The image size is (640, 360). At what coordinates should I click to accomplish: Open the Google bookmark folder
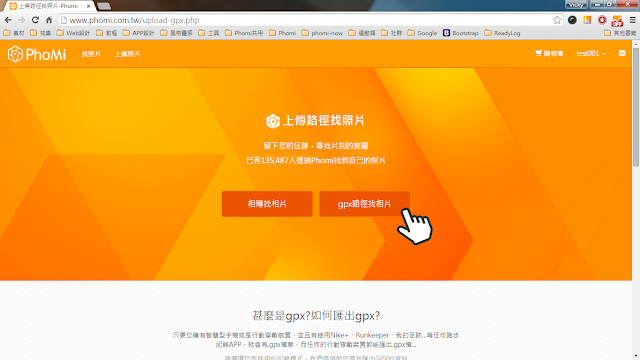[x=422, y=33]
